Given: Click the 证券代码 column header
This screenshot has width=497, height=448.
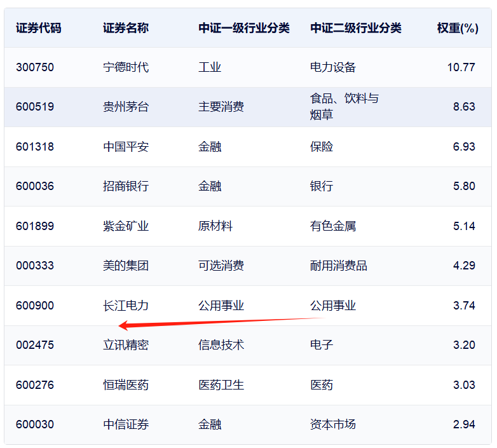Looking at the screenshot, I should pos(38,28).
